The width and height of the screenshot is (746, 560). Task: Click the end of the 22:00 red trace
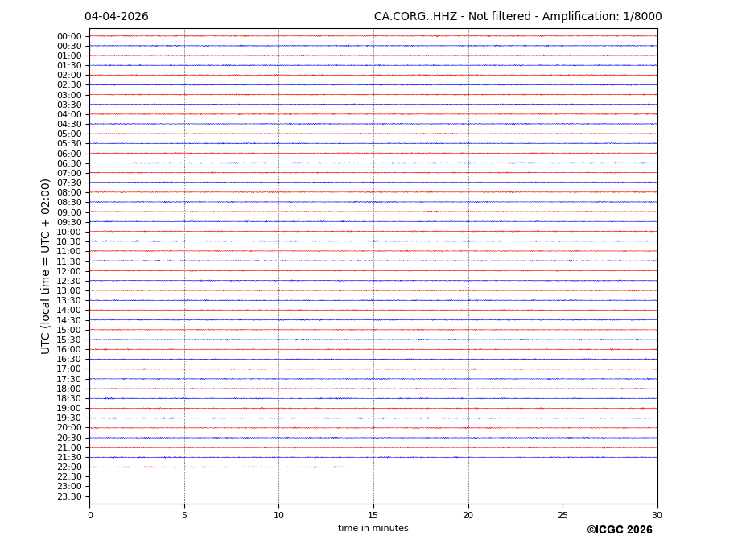pos(353,467)
